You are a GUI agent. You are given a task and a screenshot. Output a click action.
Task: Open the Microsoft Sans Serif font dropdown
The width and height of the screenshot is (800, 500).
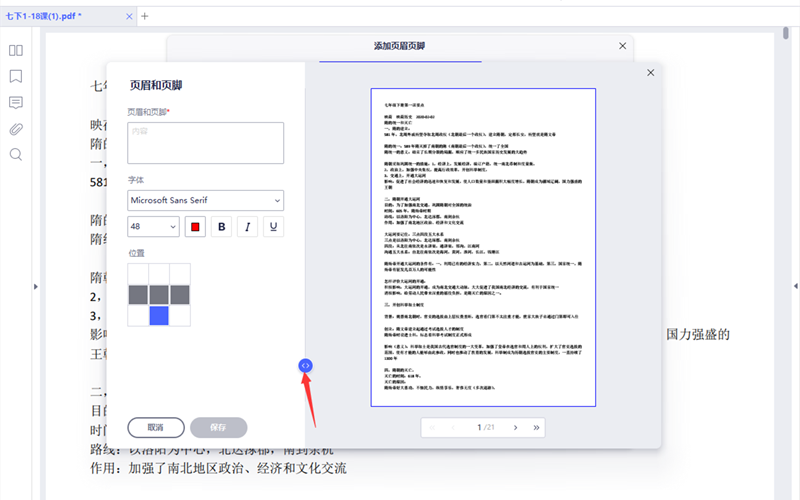205,200
